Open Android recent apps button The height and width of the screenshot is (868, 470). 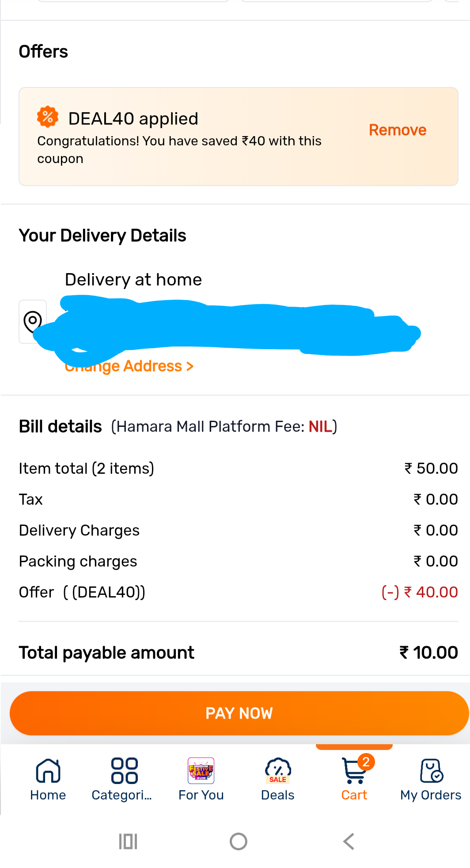click(128, 841)
